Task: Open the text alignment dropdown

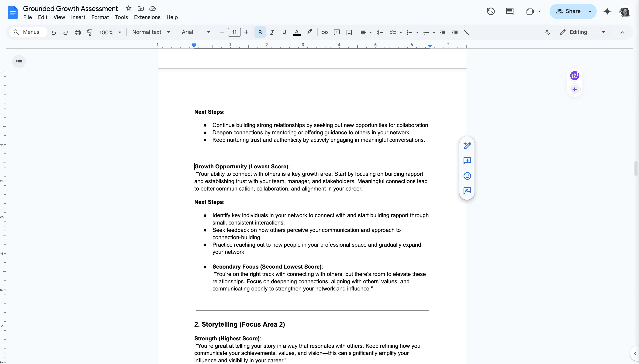Action: [x=366, y=32]
